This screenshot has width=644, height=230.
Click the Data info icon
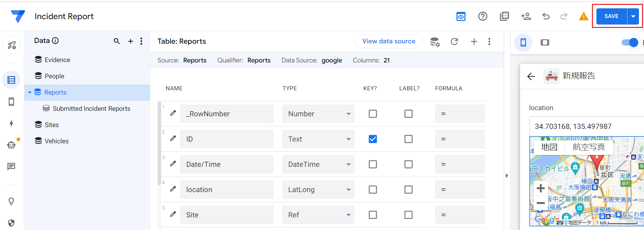[55, 41]
